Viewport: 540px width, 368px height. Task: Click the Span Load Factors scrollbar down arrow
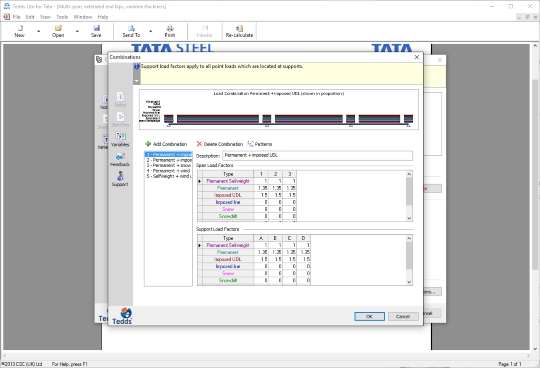[409, 218]
